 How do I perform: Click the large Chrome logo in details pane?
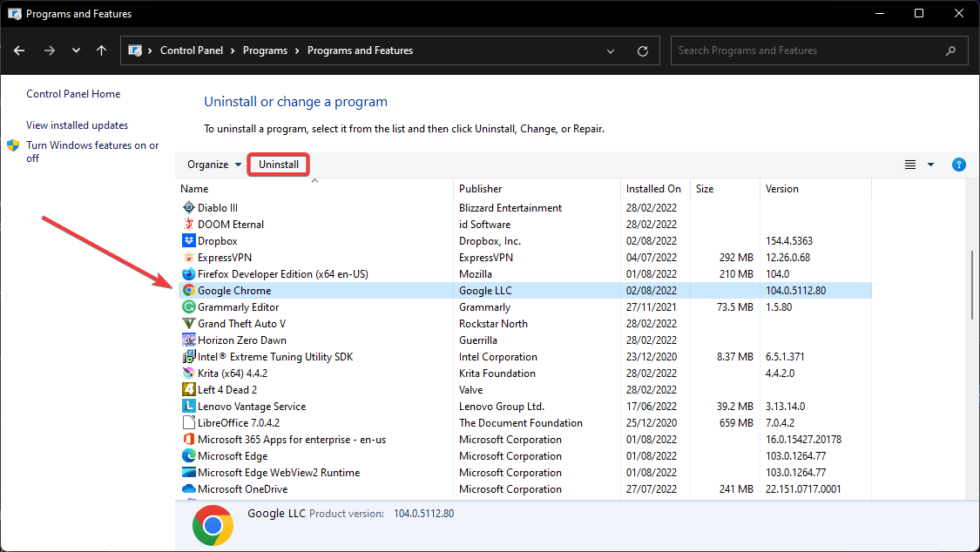click(213, 525)
